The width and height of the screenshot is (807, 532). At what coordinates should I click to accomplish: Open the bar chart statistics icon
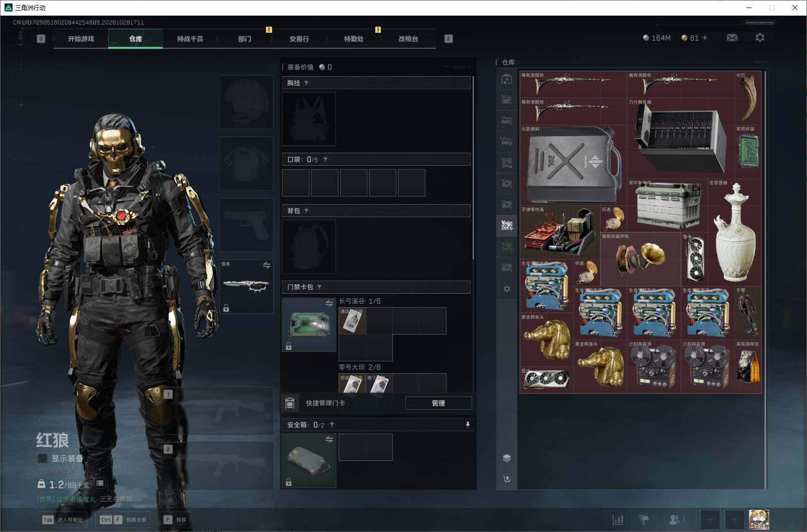pos(618,519)
